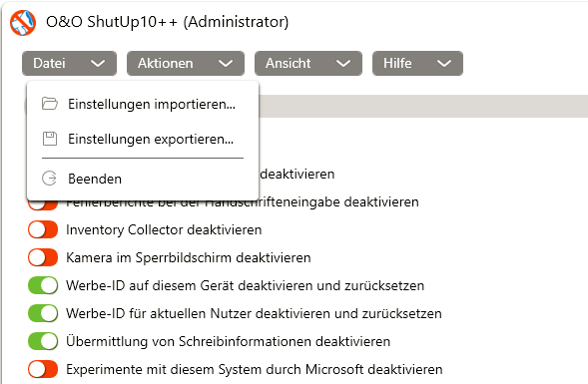Collapse the open Datei dropdown

69,63
